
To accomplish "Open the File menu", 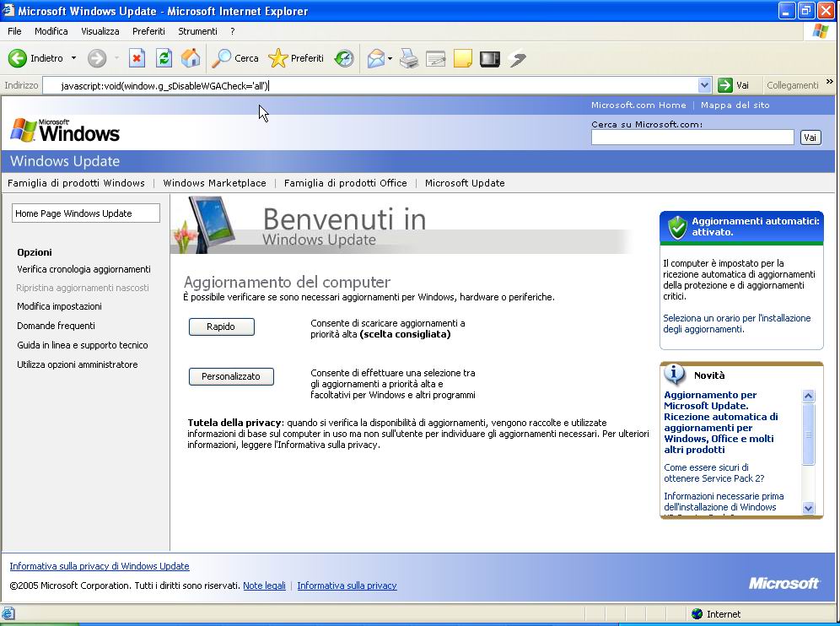I will pos(14,31).
